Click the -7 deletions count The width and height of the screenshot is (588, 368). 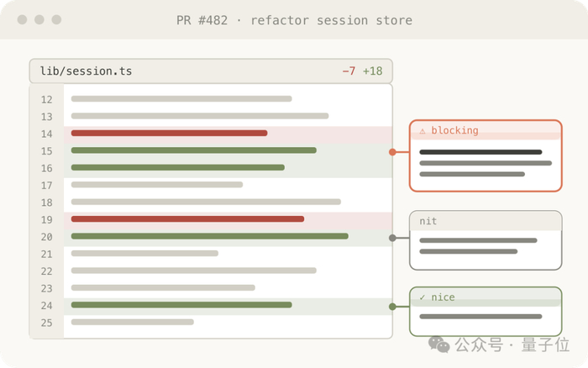click(349, 71)
